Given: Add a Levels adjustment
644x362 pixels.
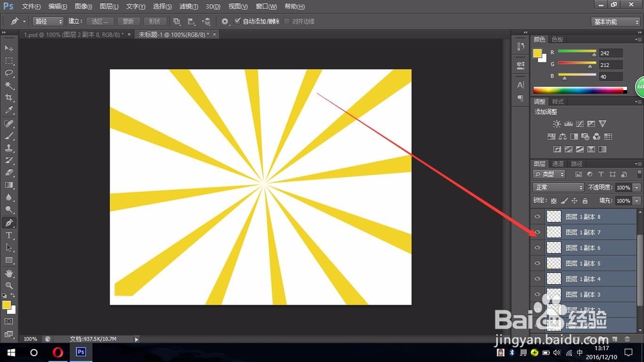Looking at the screenshot, I should pos(568,124).
